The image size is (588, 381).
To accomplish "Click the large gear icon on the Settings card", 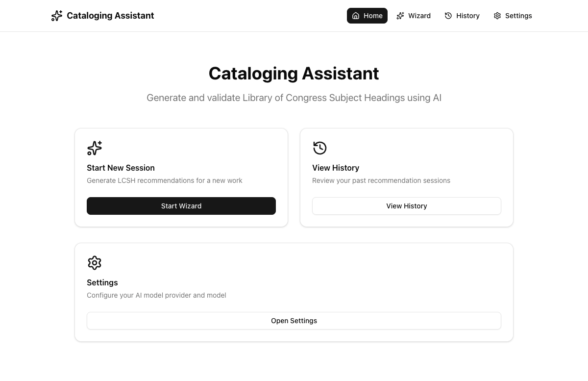I will [x=95, y=263].
